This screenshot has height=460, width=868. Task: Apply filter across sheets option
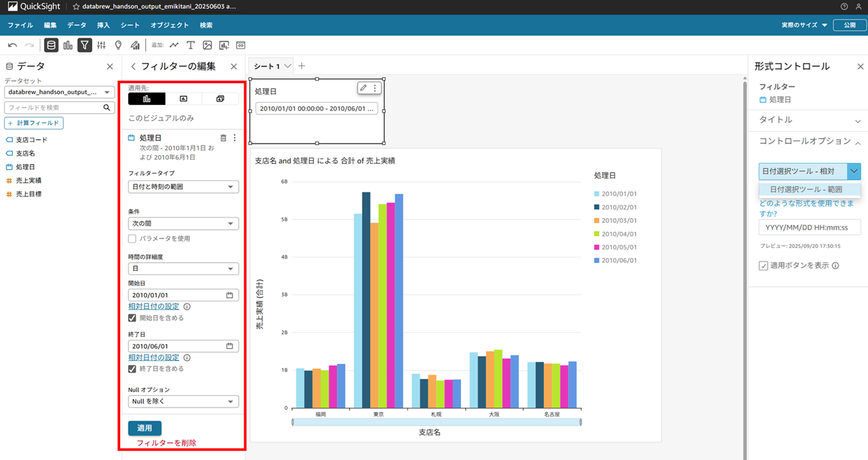(x=220, y=99)
